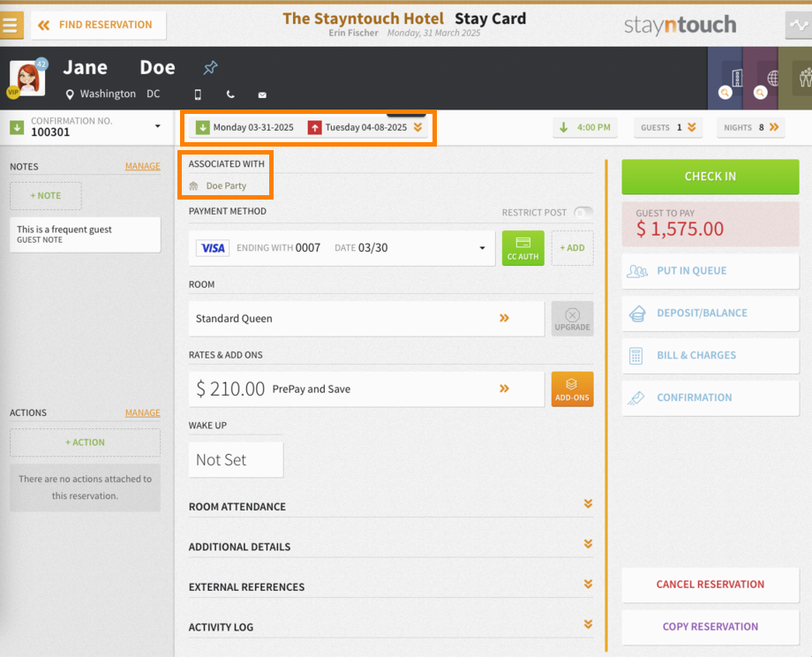Open confirmation number 100301 dropdown

[157, 126]
